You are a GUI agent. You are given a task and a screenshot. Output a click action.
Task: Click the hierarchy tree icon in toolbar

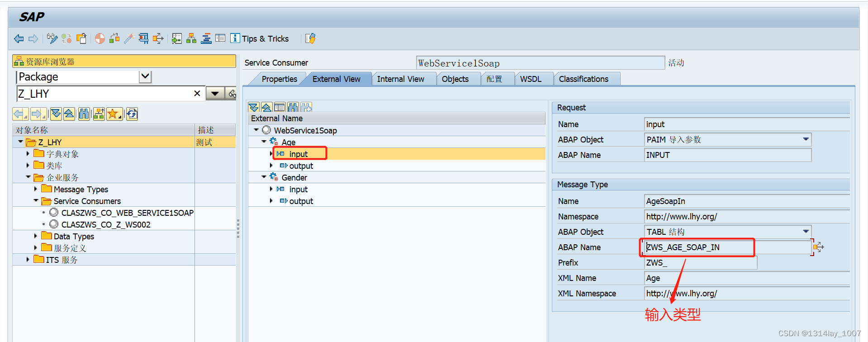point(191,39)
